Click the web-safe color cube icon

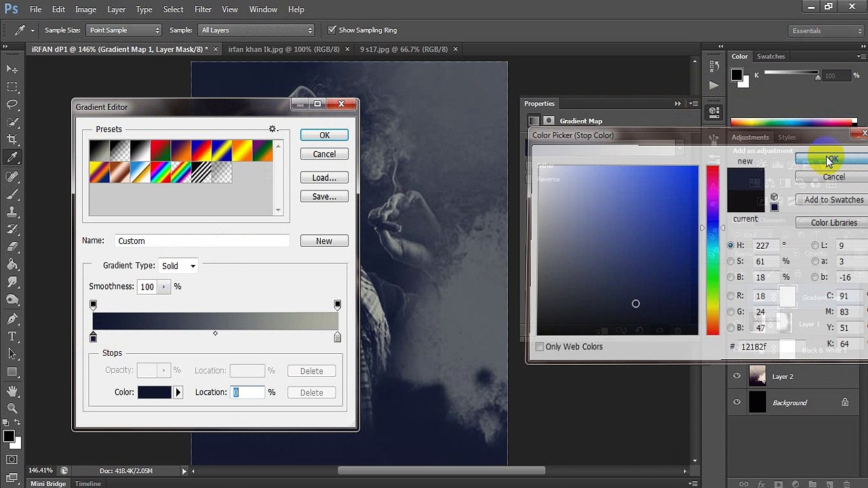(x=774, y=197)
